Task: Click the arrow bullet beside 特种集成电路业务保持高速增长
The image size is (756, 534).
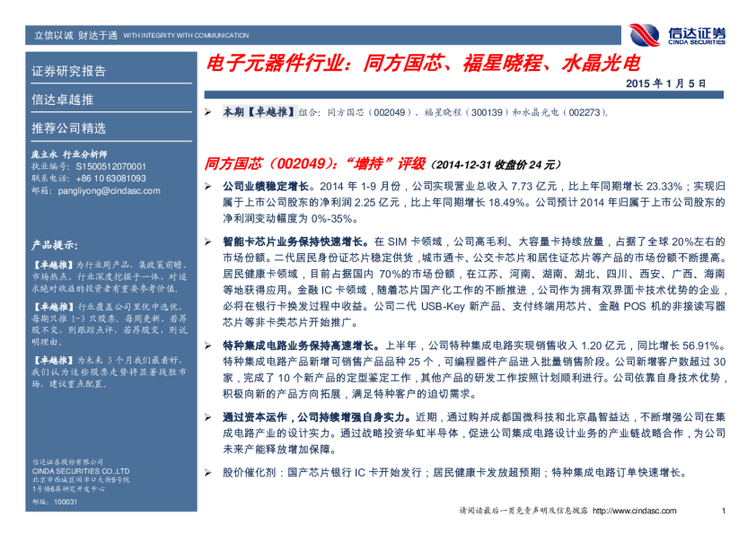Action: pos(208,345)
